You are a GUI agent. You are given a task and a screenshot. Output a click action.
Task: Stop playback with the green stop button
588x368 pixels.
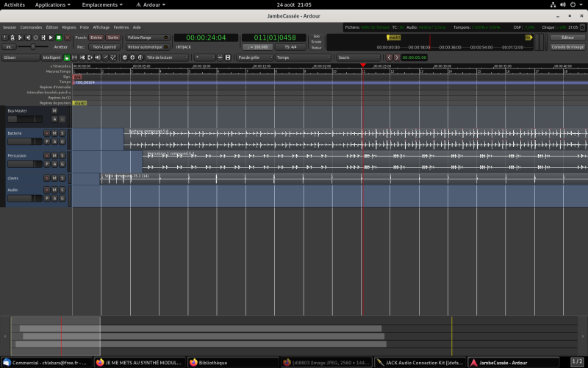(59, 37)
